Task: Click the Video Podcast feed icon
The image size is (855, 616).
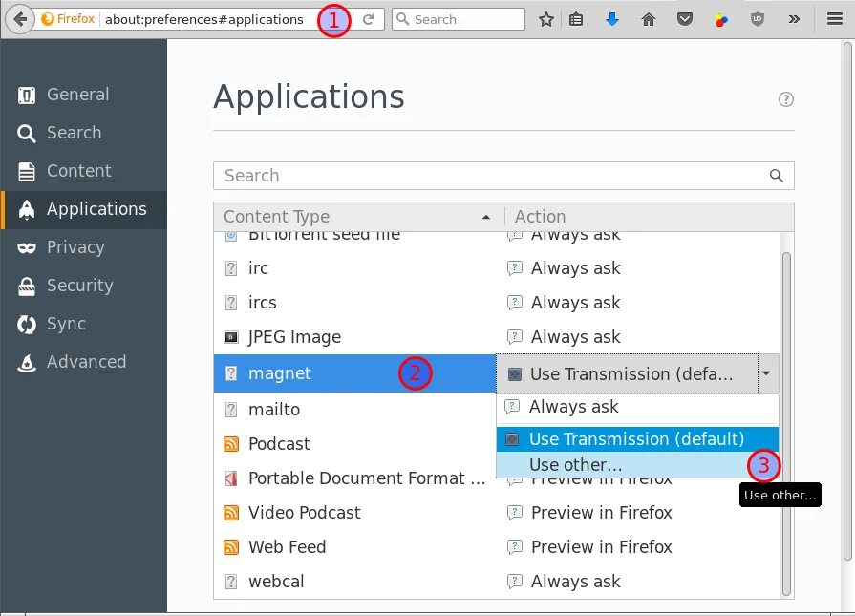Action: point(231,513)
